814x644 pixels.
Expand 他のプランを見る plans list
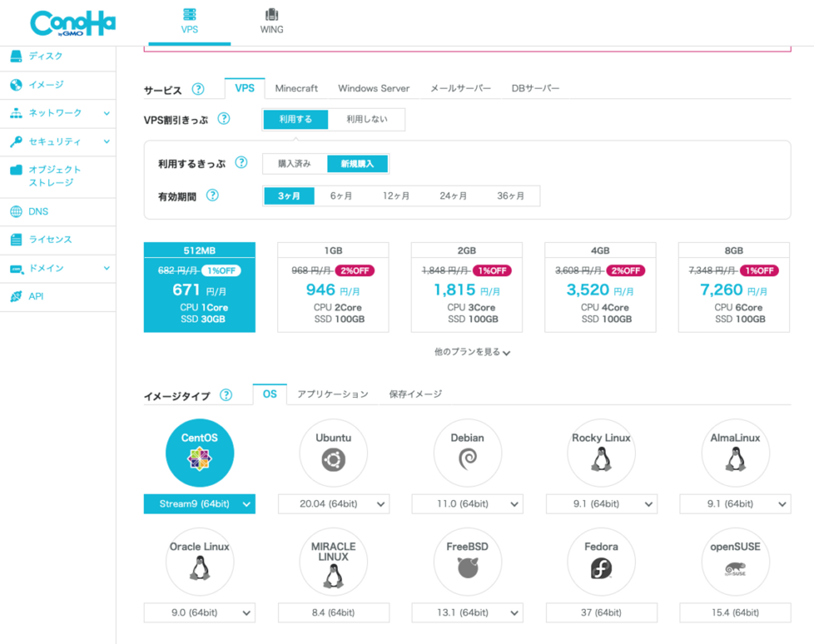point(472,352)
